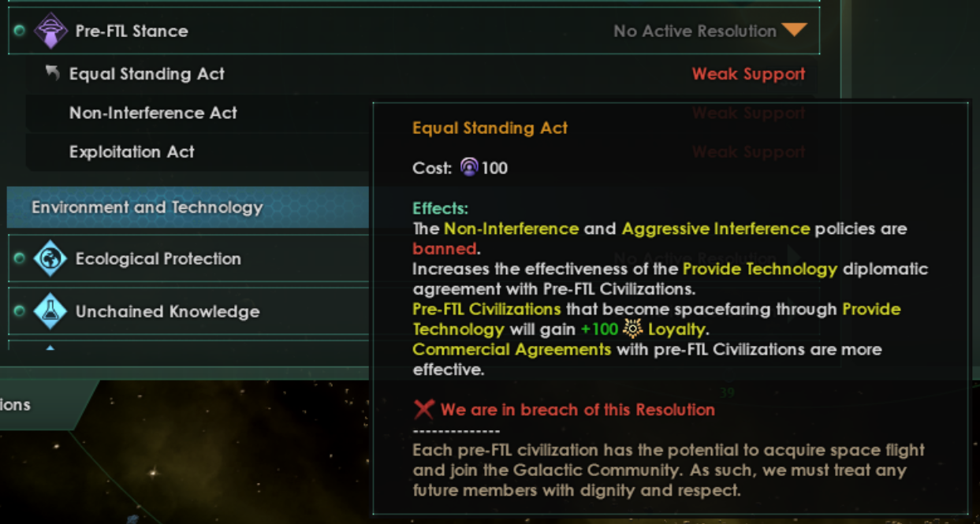Click the red Weak Support status text
980x524 pixels.
[x=748, y=74]
